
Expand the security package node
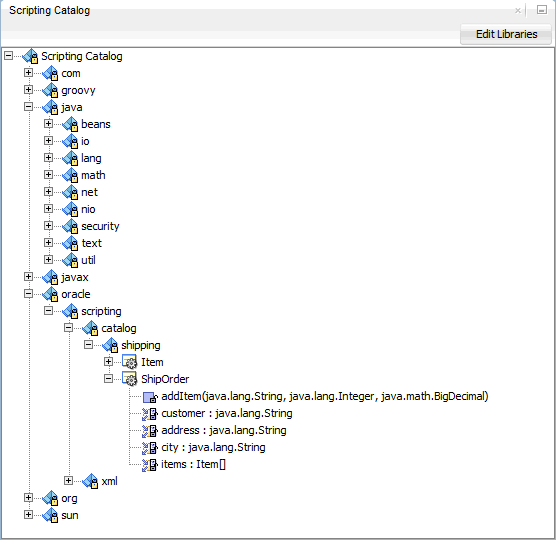pyautogui.click(x=49, y=226)
